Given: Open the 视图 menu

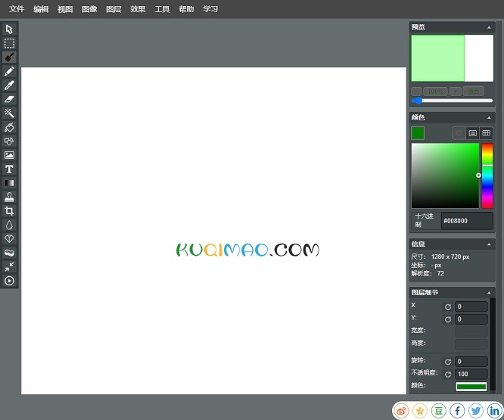Looking at the screenshot, I should 65,9.
